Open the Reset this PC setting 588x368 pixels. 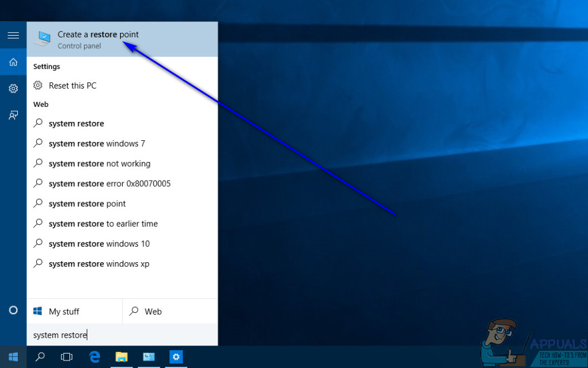pos(122,86)
